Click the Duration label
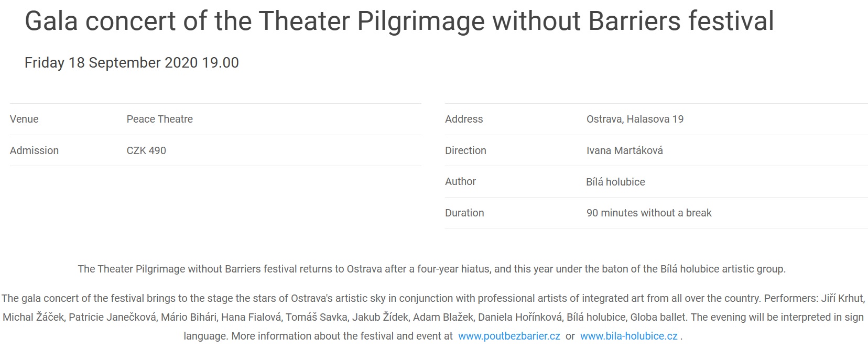This screenshot has height=349, width=868. [464, 213]
